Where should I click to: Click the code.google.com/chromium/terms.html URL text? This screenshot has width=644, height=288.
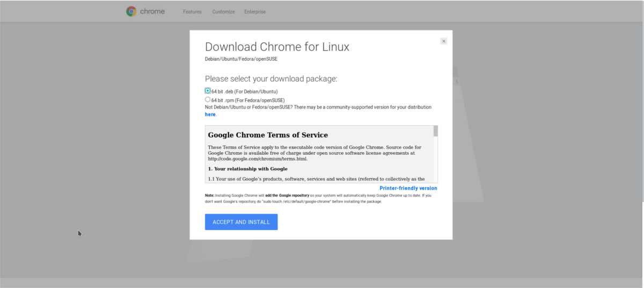point(258,159)
